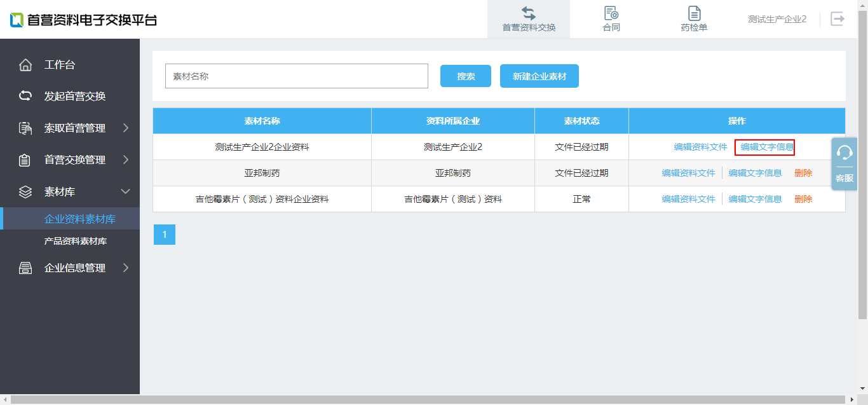Click the horizontal scrollbar right arrow
The width and height of the screenshot is (868, 405).
click(x=851, y=399)
